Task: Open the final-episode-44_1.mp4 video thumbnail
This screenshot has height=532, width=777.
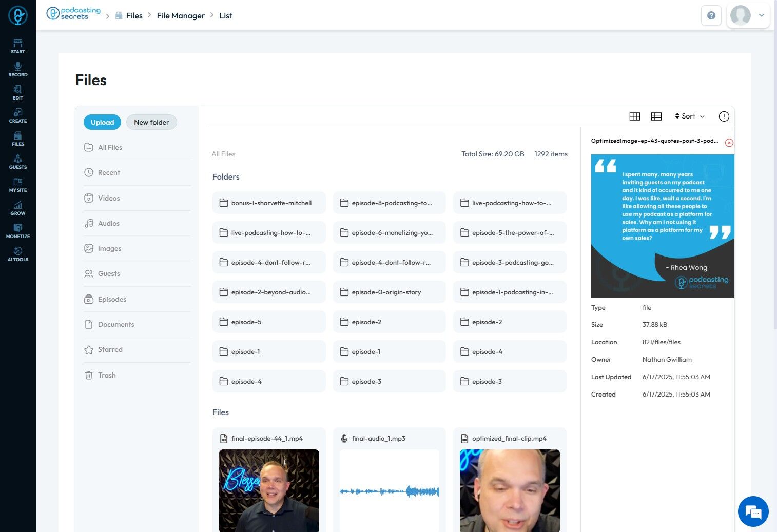Action: click(x=269, y=490)
